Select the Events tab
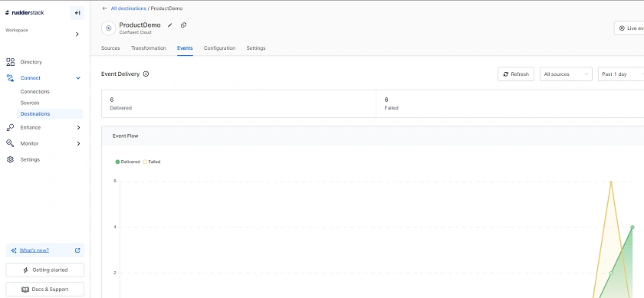This screenshot has height=298, width=644. 185,48
